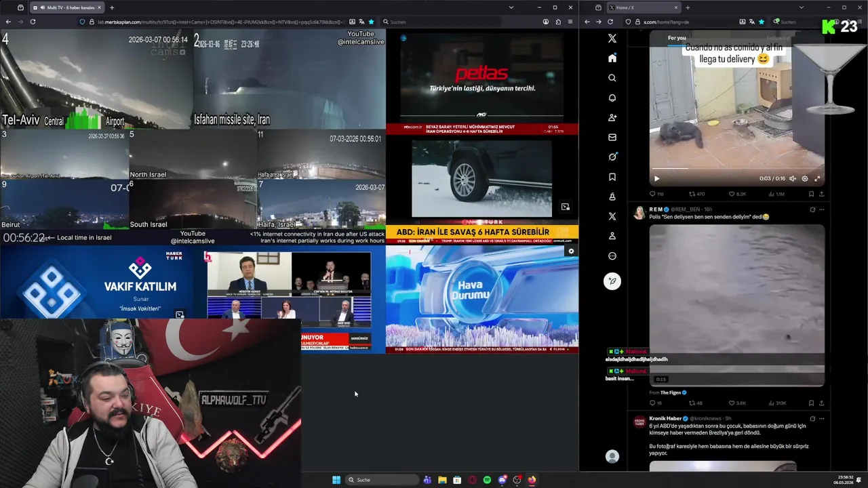The image size is (868, 488).
Task: Seek the cat video progress bar
Action: [x=737, y=169]
